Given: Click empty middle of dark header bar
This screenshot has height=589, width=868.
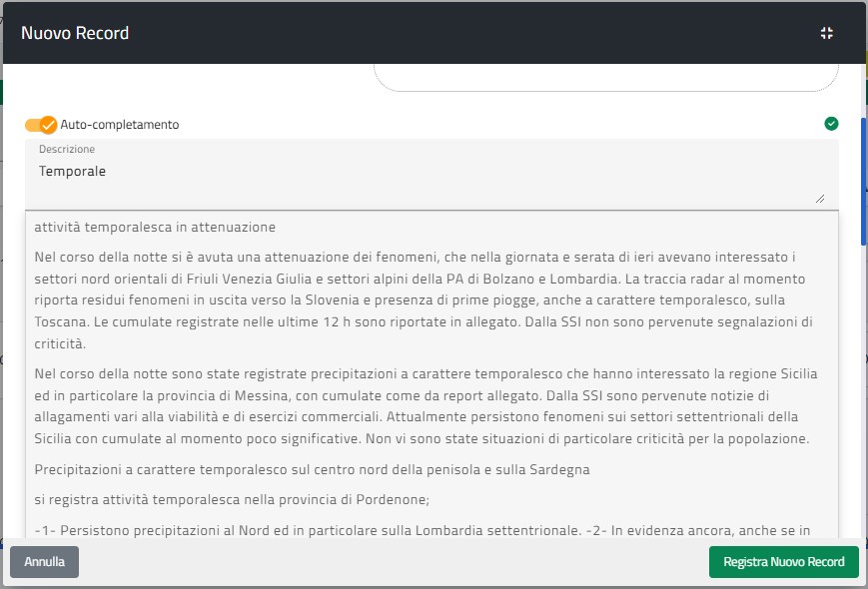Looking at the screenshot, I should (449, 33).
